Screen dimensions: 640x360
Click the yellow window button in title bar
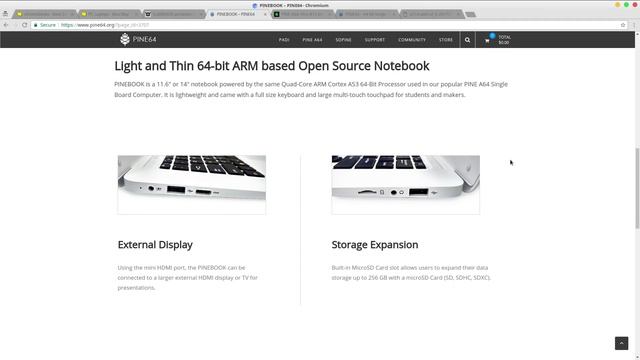pyautogui.click(x=618, y=4)
